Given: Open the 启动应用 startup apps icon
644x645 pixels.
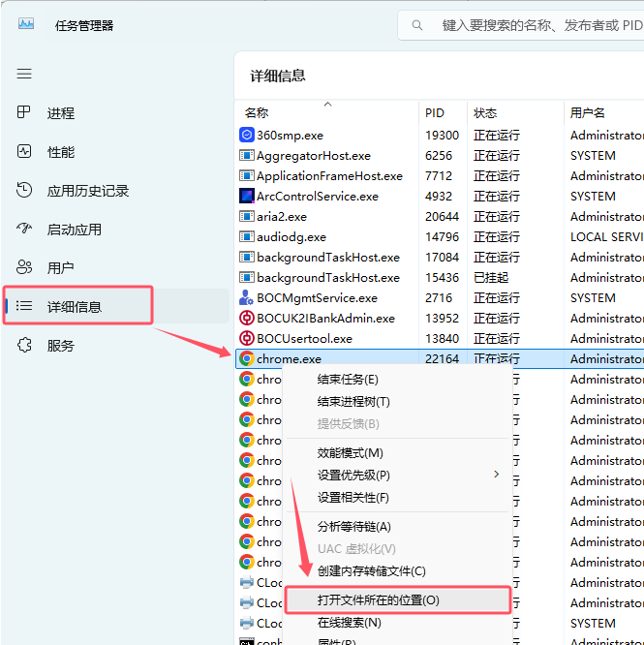Looking at the screenshot, I should pyautogui.click(x=24, y=230).
